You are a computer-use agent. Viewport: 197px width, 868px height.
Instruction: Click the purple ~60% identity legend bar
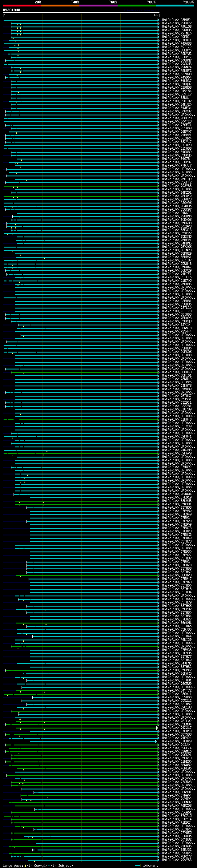coord(99,6)
